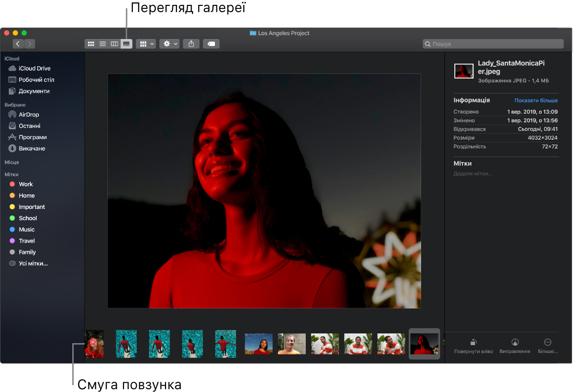The width and height of the screenshot is (573, 392).
Task: Open iCloud Drive in sidebar
Action: 34,69
